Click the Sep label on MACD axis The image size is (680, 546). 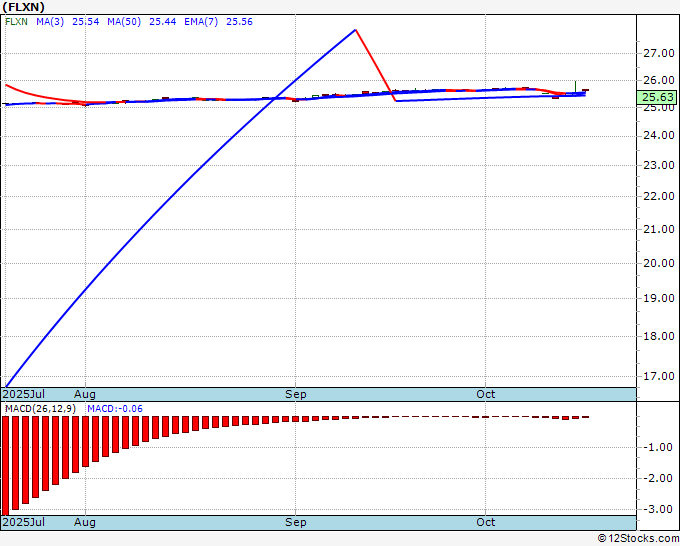point(296,522)
